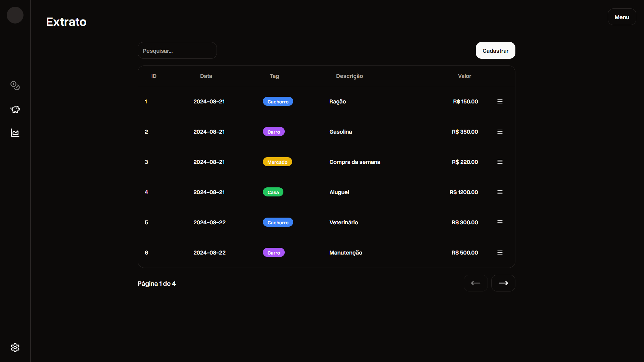Open the coins transactions sidebar icon
This screenshot has height=362, width=644.
coord(15,86)
